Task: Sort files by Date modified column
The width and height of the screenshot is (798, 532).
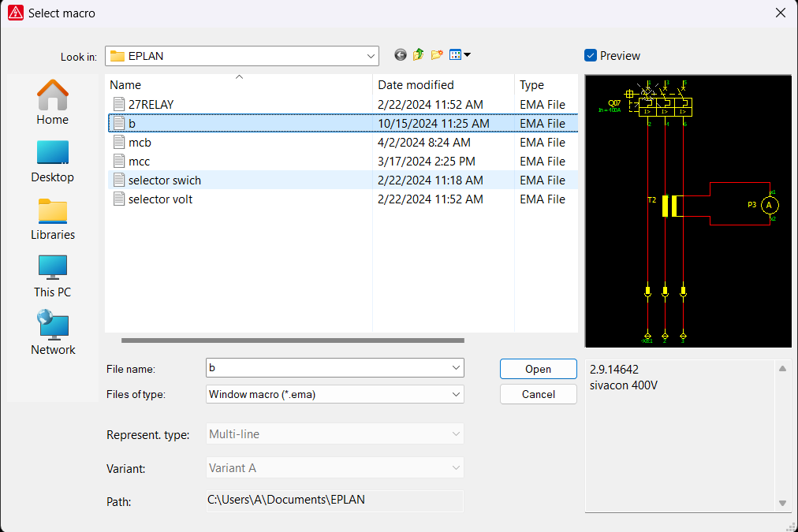Action: (x=443, y=85)
